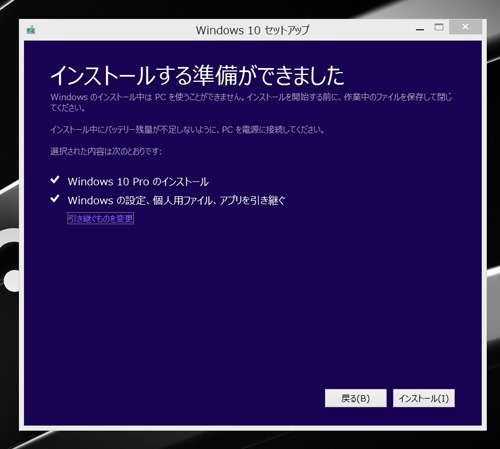Click the インストール(I) button

[424, 398]
